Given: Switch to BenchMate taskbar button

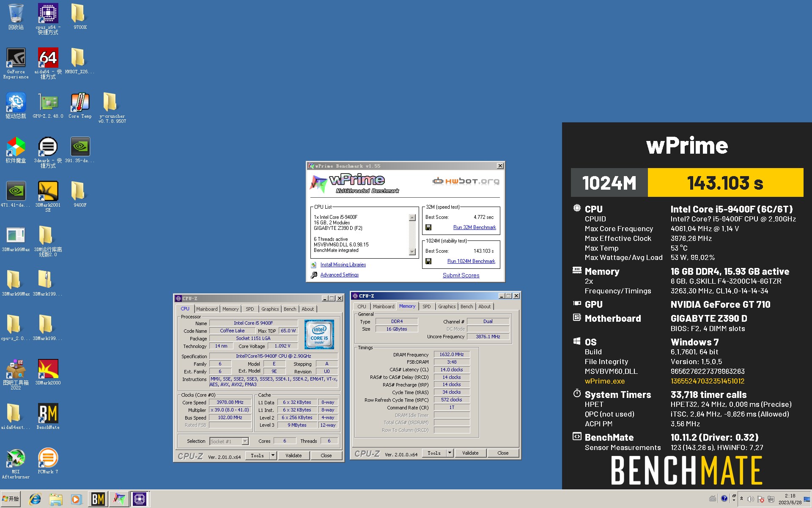Looking at the screenshot, I should (x=98, y=500).
